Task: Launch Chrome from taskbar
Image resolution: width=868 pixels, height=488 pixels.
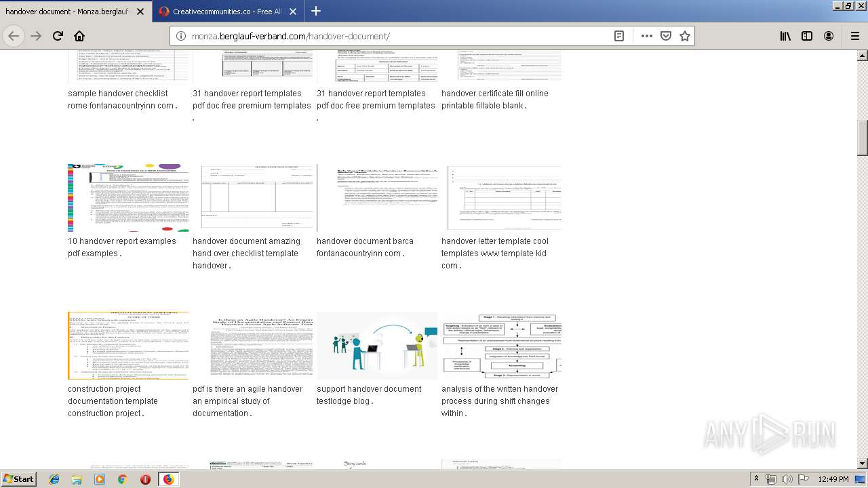Action: pos(122,479)
